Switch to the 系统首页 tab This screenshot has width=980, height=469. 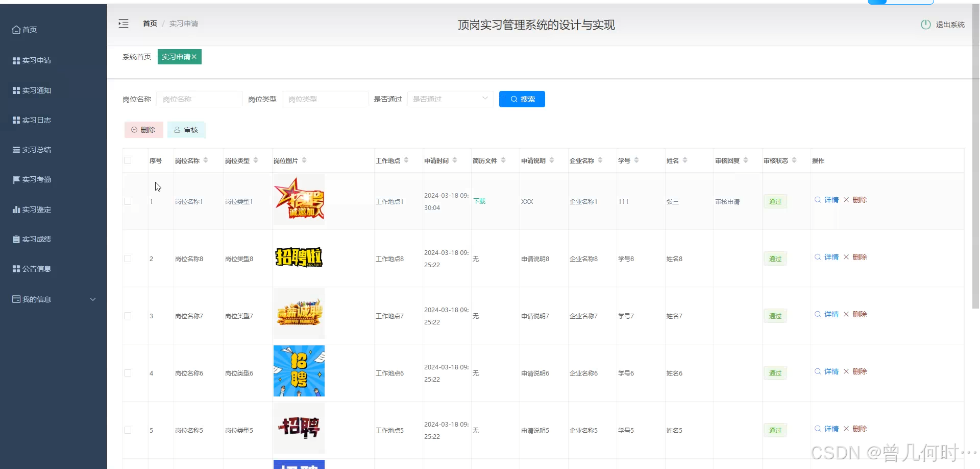[x=136, y=57]
